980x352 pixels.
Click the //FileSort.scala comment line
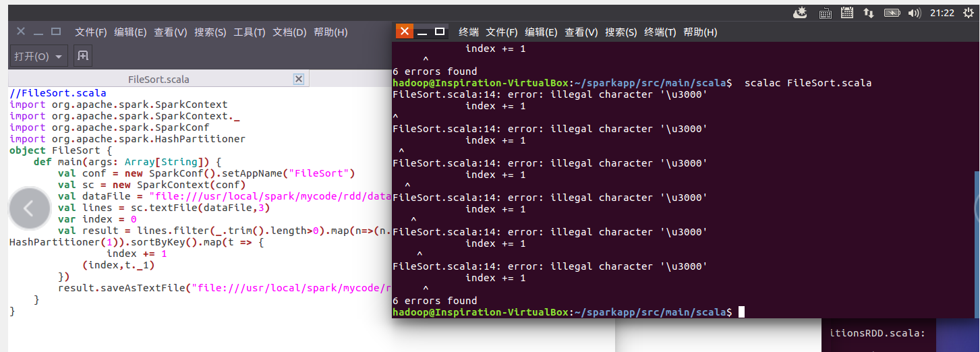click(58, 93)
